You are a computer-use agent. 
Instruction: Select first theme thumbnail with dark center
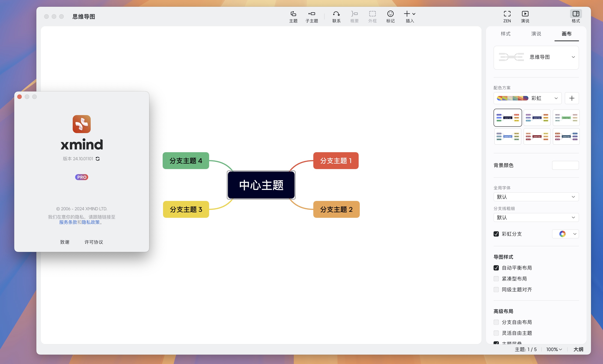click(x=508, y=118)
